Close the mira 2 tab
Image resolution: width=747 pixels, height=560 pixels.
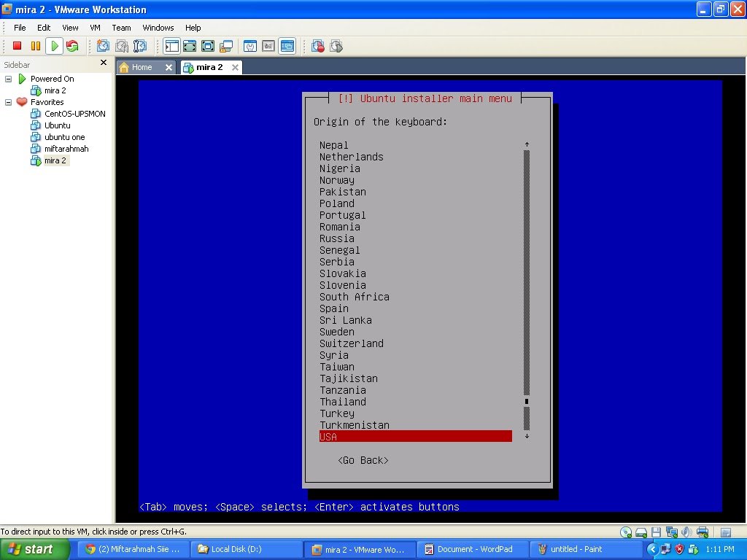[235, 68]
